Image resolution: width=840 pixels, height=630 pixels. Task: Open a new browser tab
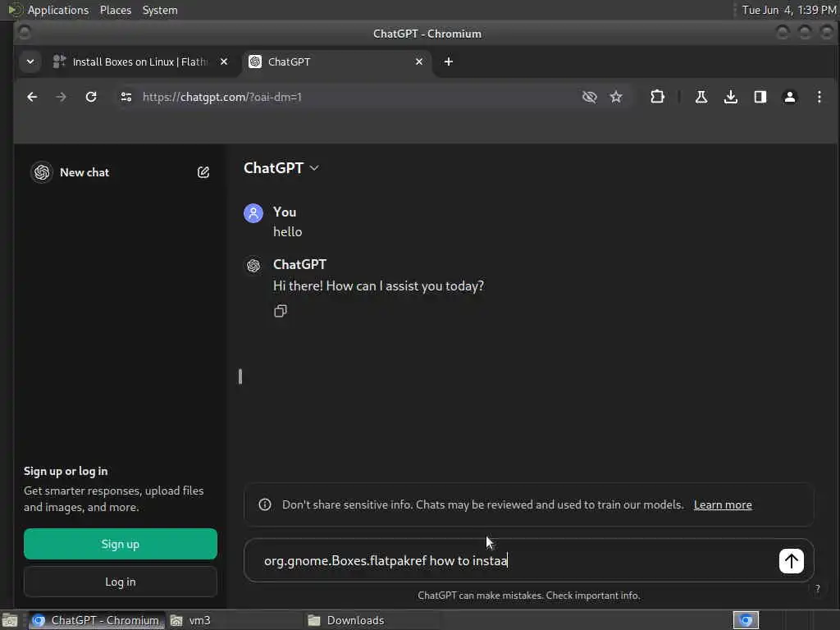449,62
